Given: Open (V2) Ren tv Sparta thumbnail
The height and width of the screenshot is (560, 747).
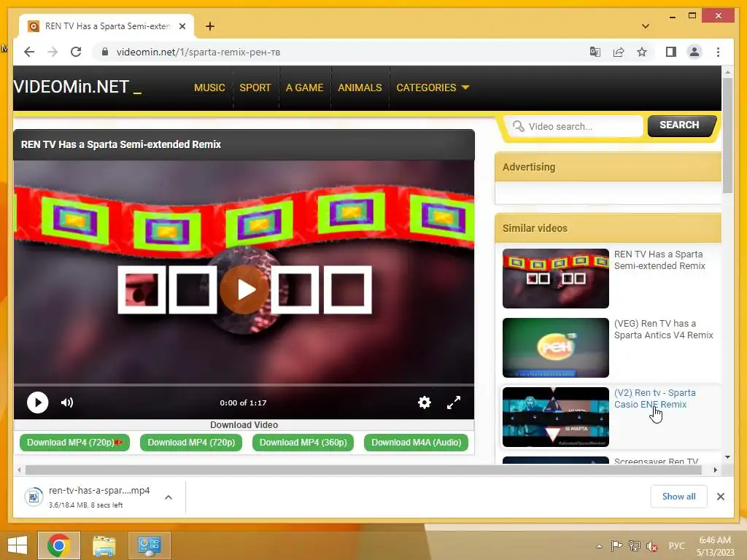Looking at the screenshot, I should click(555, 417).
